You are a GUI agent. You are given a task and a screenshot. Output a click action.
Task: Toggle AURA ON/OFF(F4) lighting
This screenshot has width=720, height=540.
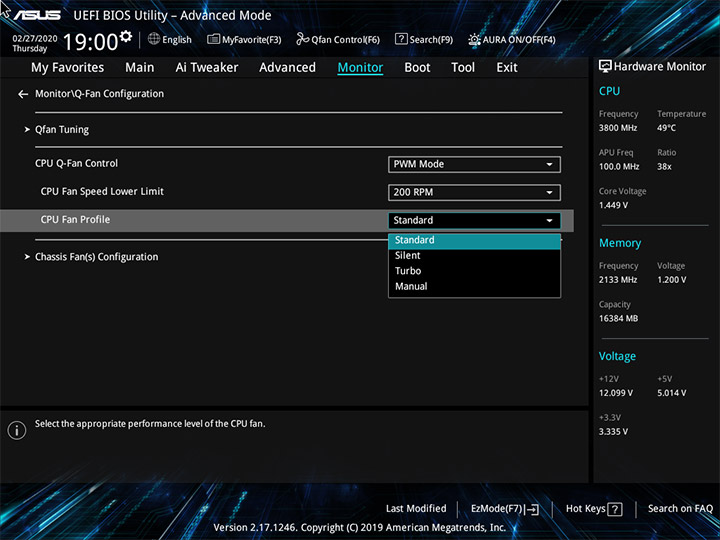click(512, 39)
